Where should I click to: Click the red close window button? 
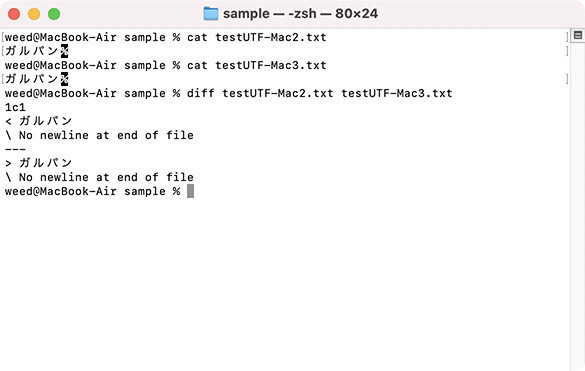pyautogui.click(x=14, y=14)
